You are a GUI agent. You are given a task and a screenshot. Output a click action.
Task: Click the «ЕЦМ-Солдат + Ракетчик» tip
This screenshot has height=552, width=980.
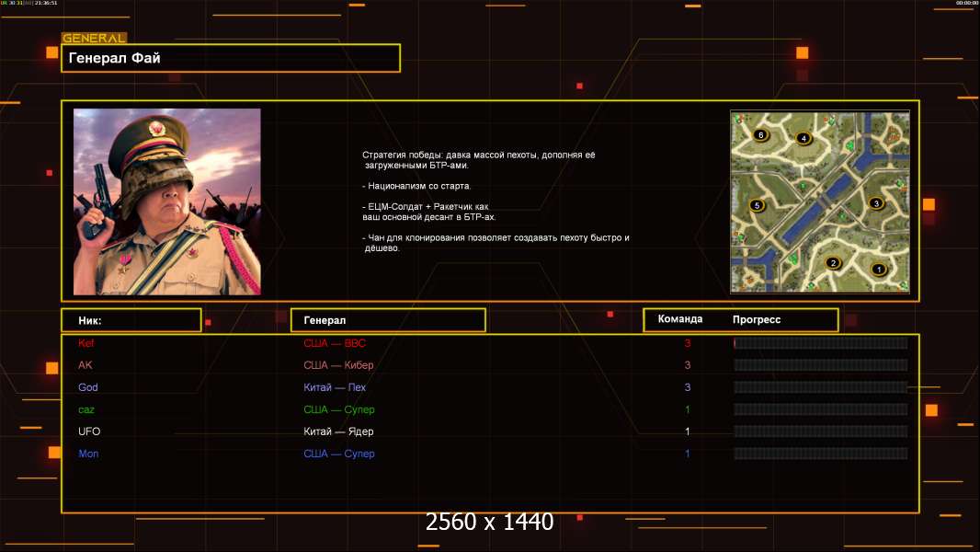428,212
